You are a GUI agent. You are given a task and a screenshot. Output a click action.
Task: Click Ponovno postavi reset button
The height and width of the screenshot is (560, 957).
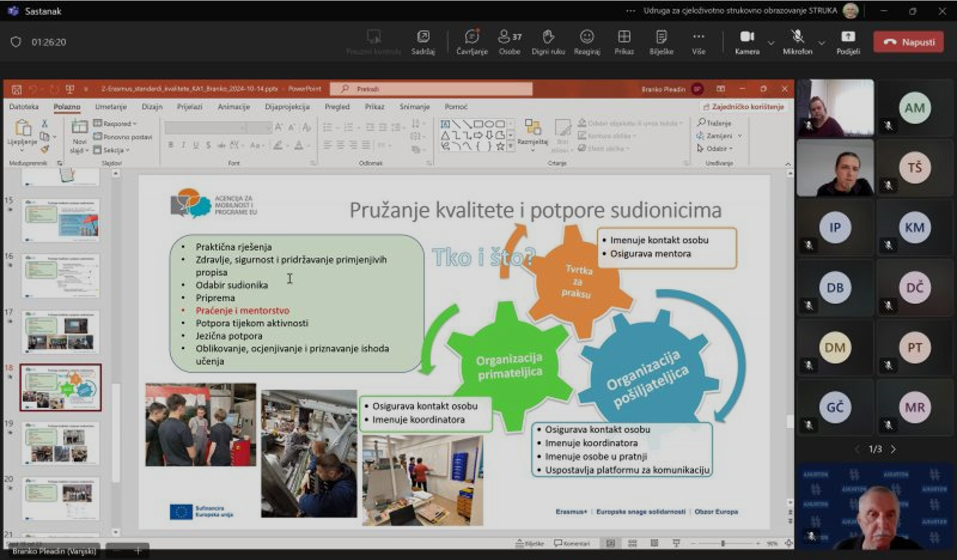(123, 137)
